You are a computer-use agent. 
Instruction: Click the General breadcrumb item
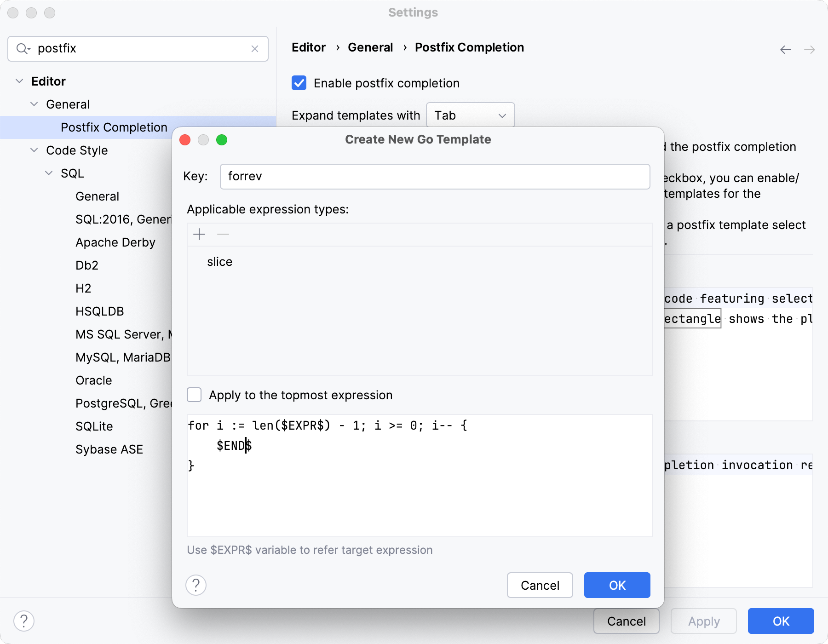(x=370, y=47)
